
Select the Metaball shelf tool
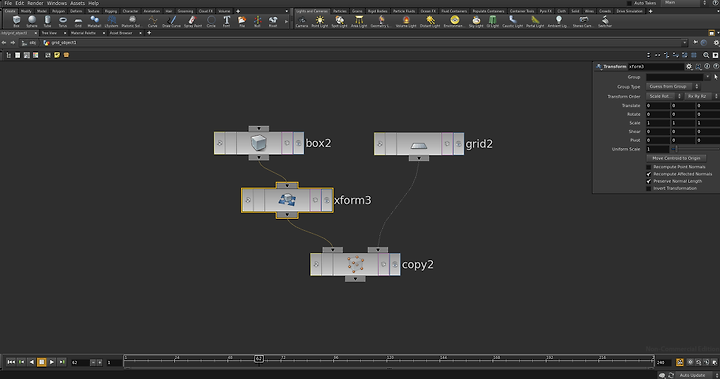coord(94,21)
